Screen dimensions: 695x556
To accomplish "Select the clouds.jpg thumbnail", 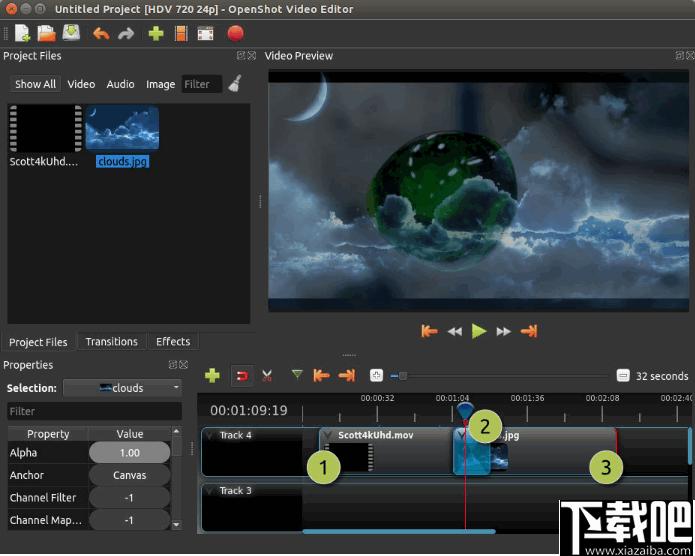I will 122,129.
